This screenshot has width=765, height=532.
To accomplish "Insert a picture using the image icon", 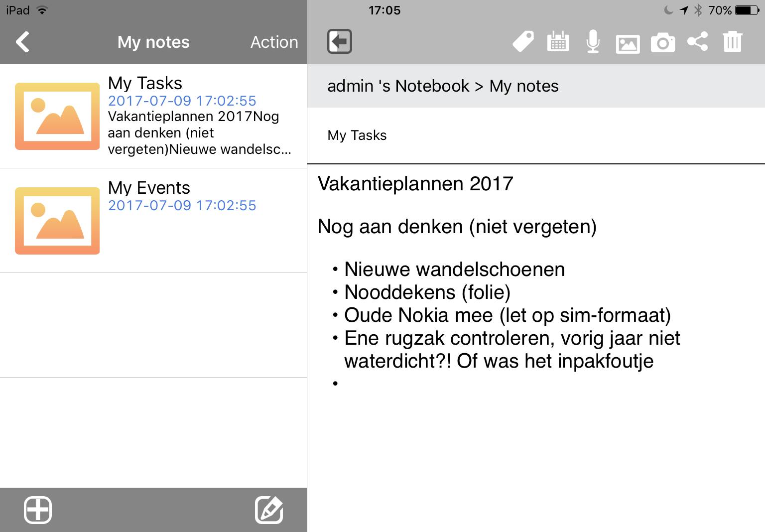I will tap(628, 43).
